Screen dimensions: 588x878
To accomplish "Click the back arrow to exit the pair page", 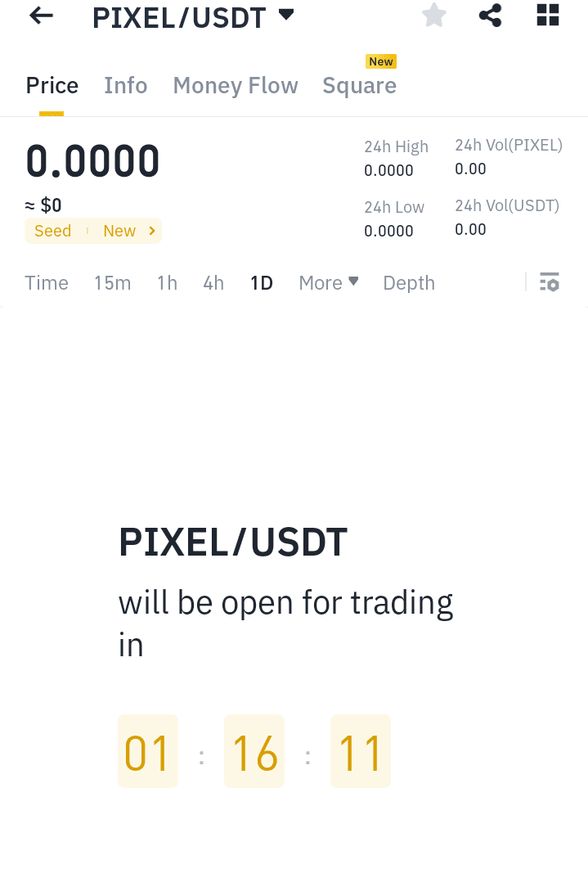I will point(40,16).
